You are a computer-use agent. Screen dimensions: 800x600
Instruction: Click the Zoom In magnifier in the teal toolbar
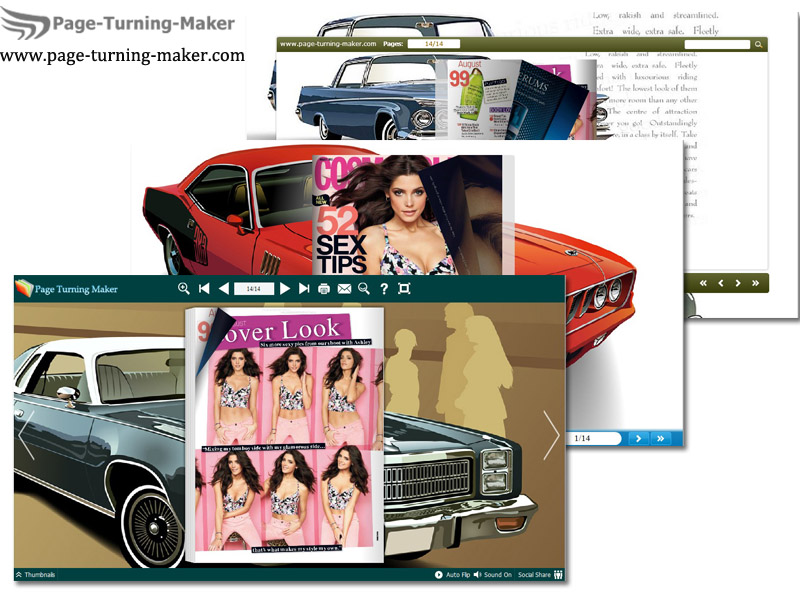pyautogui.click(x=184, y=289)
